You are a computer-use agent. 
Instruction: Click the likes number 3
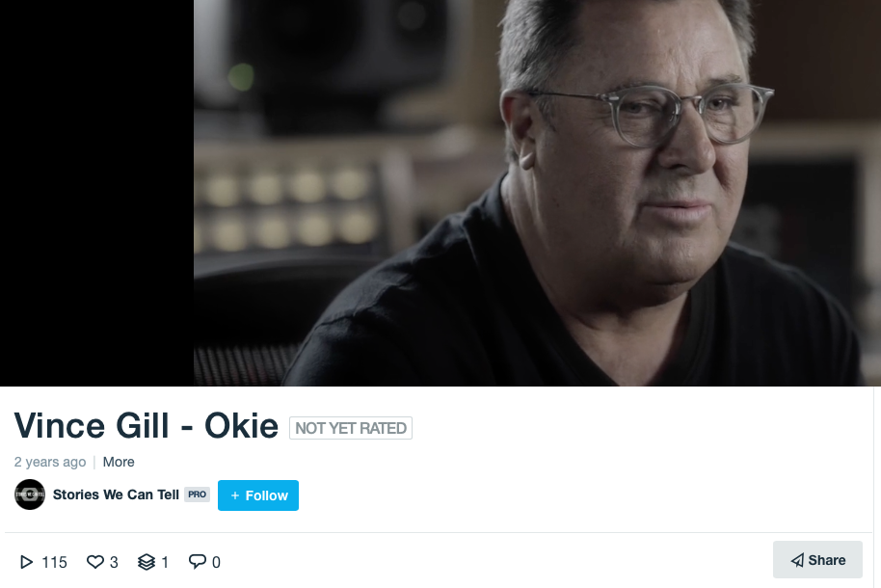point(114,563)
